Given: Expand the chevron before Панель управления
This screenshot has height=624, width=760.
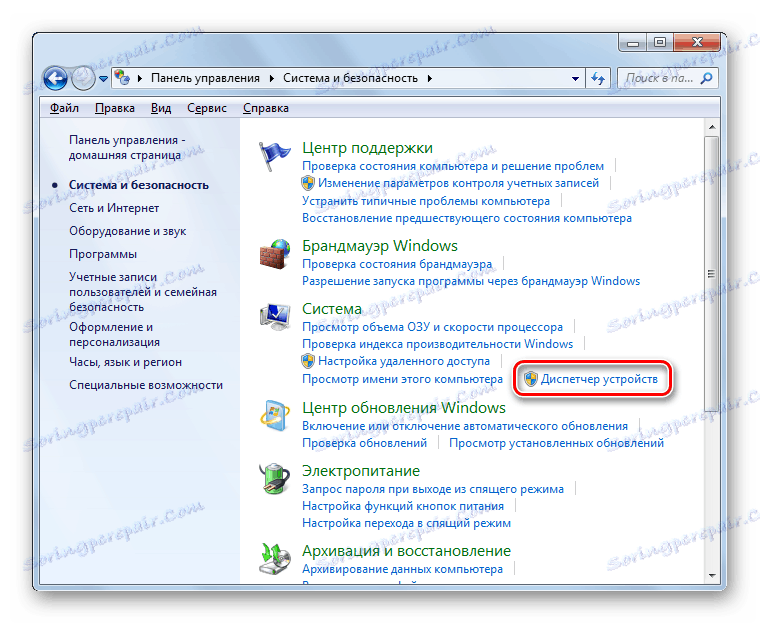Looking at the screenshot, I should tap(140, 79).
